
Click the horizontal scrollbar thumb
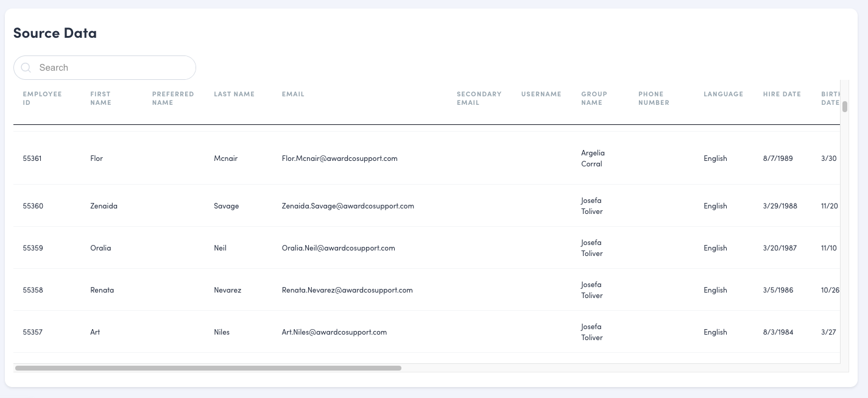pos(208,368)
